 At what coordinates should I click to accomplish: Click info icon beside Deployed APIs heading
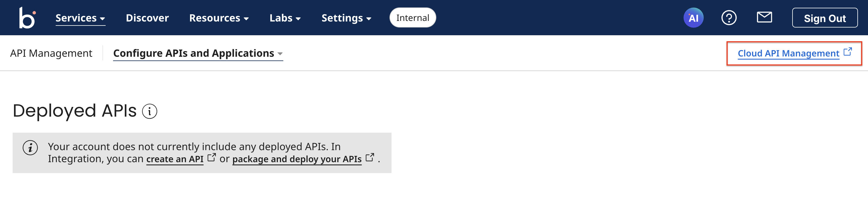pos(150,111)
